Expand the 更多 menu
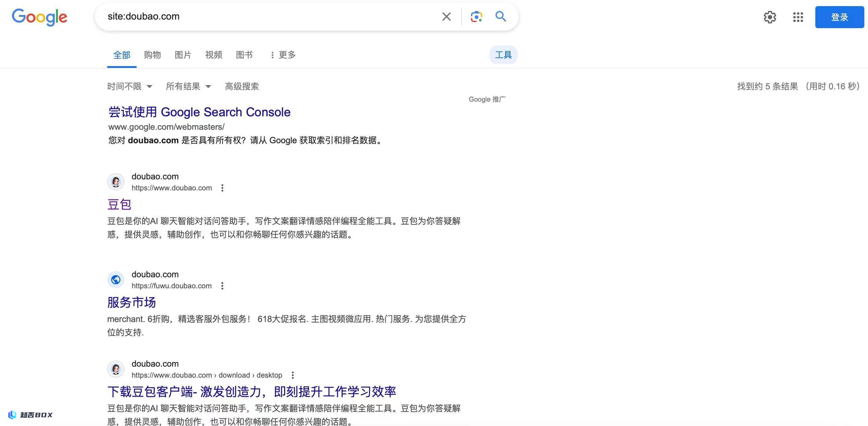Viewport: 868px width, 426px height. (x=283, y=55)
